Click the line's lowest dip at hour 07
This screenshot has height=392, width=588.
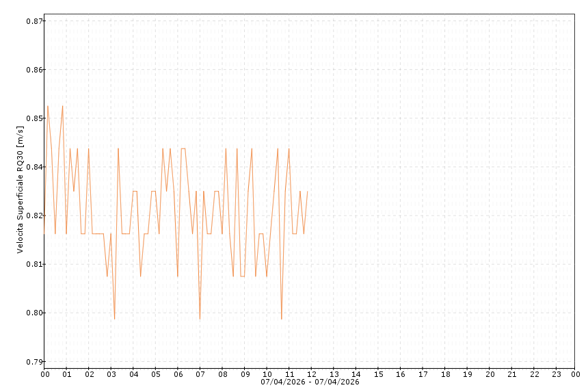200,319
